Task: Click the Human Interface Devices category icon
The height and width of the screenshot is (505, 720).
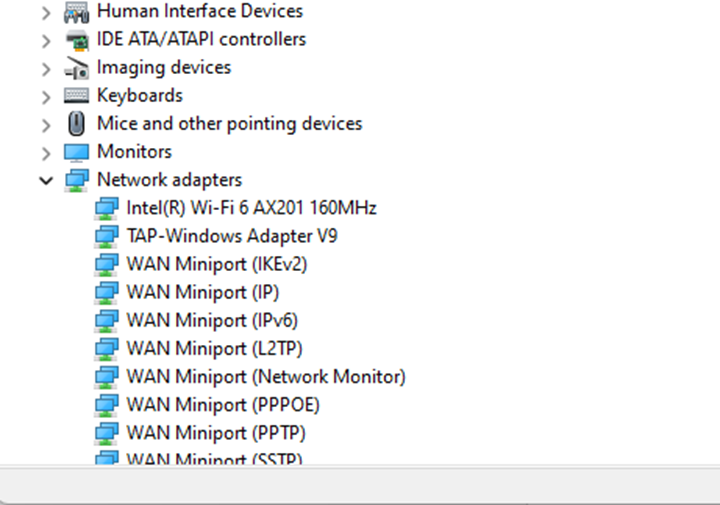Action: (76, 11)
